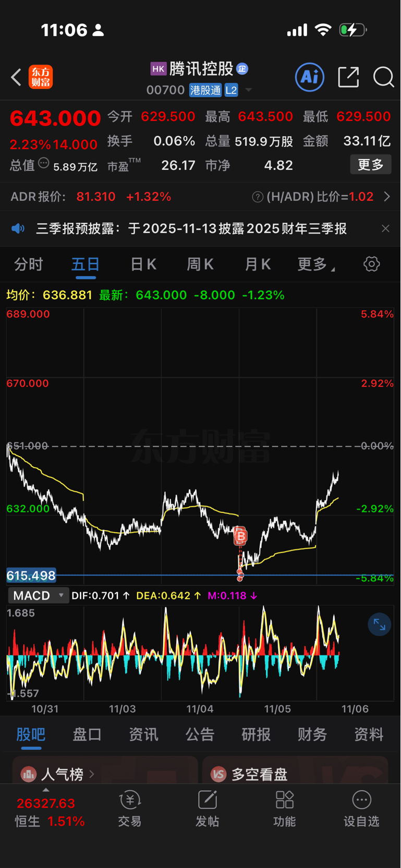This screenshot has height=868, width=401.
Task: Tap the share export icon
Action: pyautogui.click(x=348, y=77)
